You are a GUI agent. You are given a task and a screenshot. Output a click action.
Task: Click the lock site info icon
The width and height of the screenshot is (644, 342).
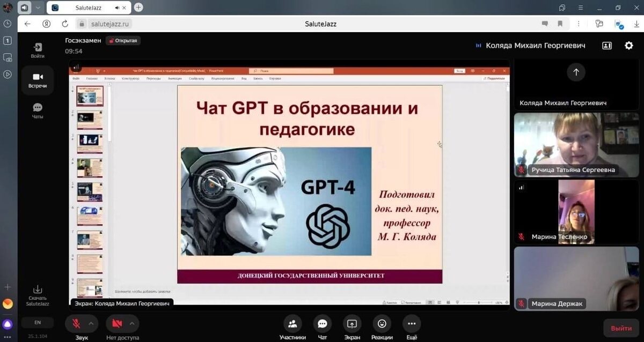82,24
